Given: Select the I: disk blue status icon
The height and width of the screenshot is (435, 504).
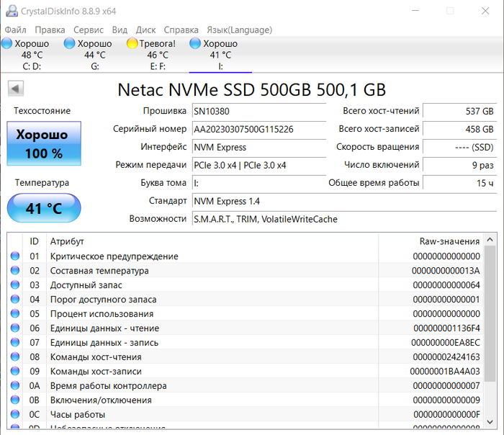Looking at the screenshot, I should [x=195, y=43].
